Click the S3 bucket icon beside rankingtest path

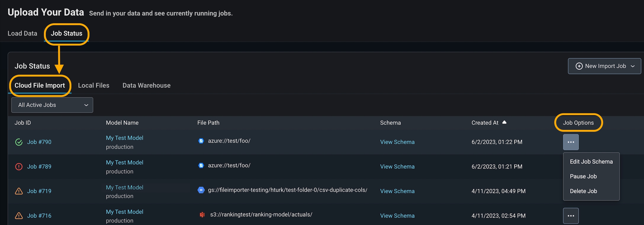[202, 215]
